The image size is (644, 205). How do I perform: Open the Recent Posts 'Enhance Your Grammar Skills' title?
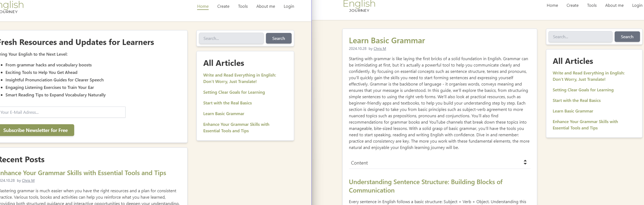pos(83,173)
